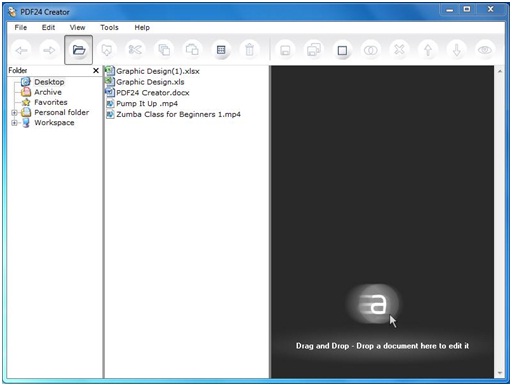This screenshot has width=512, height=386.
Task: Open the Help menu
Action: [x=142, y=28]
